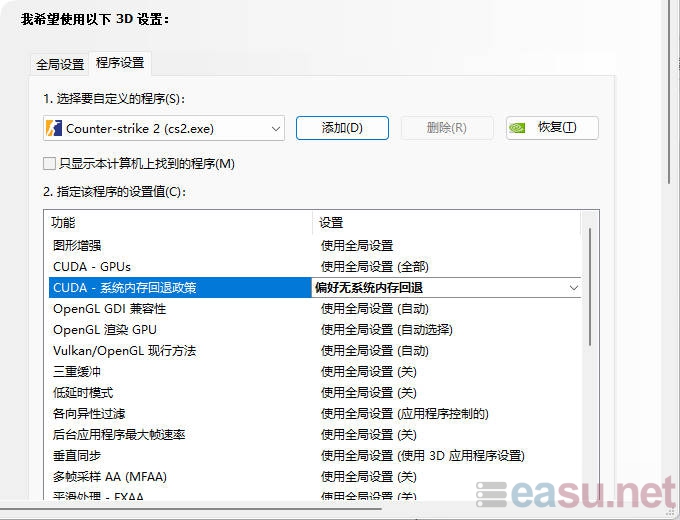Click 使用全局设置 (全部) value for CUDA - GPUs
Viewport: 680px width, 520px height.
(375, 266)
